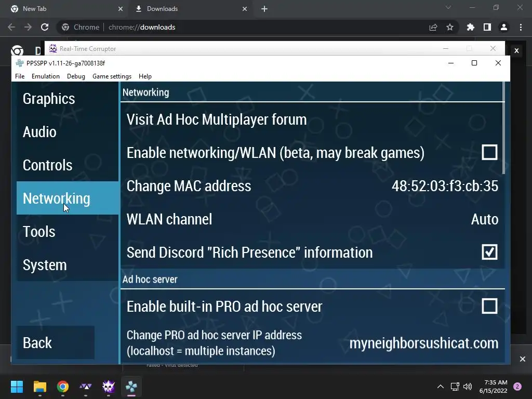532x399 pixels.
Task: Open the Audio settings tab
Action: click(x=68, y=131)
